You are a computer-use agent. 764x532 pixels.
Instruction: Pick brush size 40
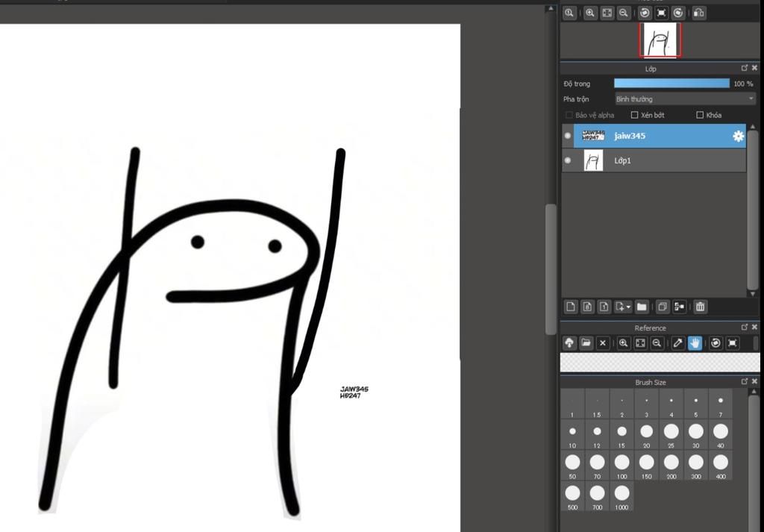721,434
